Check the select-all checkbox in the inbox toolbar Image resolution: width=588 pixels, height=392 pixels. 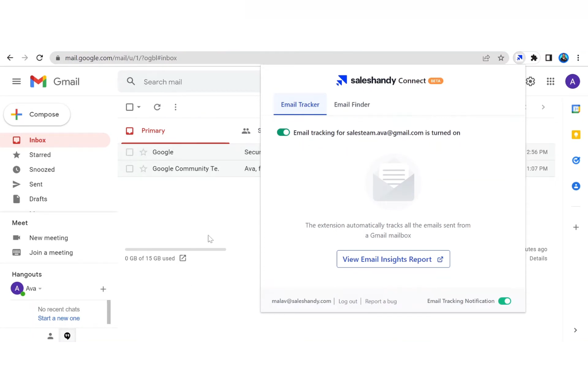point(130,107)
